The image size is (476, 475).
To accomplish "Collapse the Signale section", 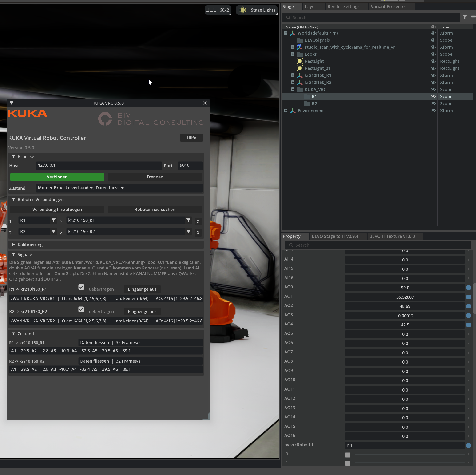I will coord(14,254).
